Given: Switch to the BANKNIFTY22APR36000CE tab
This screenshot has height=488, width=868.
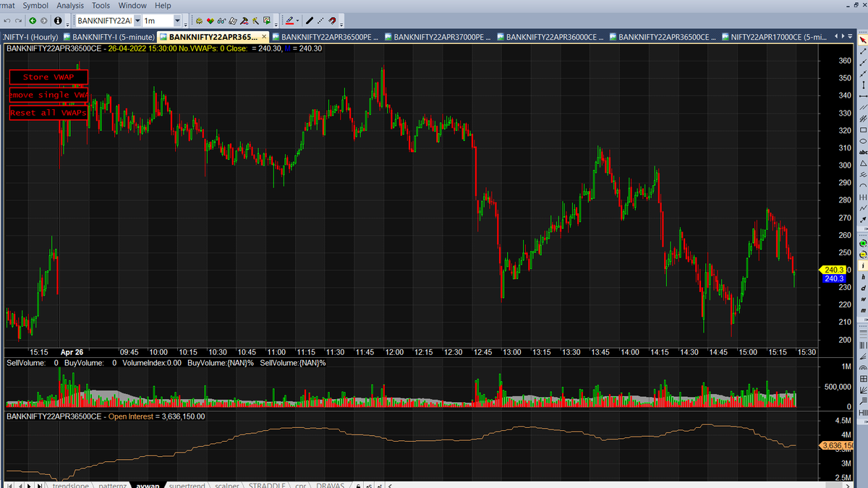Looking at the screenshot, I should coord(550,36).
